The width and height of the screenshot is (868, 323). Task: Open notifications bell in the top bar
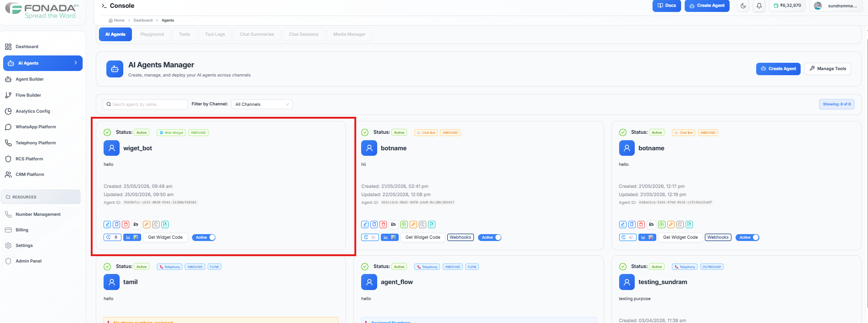[x=759, y=6]
